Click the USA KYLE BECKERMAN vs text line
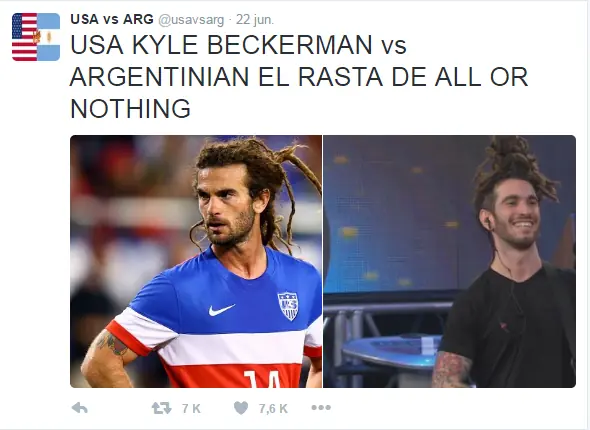The height and width of the screenshot is (430, 590). pyautogui.click(x=238, y=45)
